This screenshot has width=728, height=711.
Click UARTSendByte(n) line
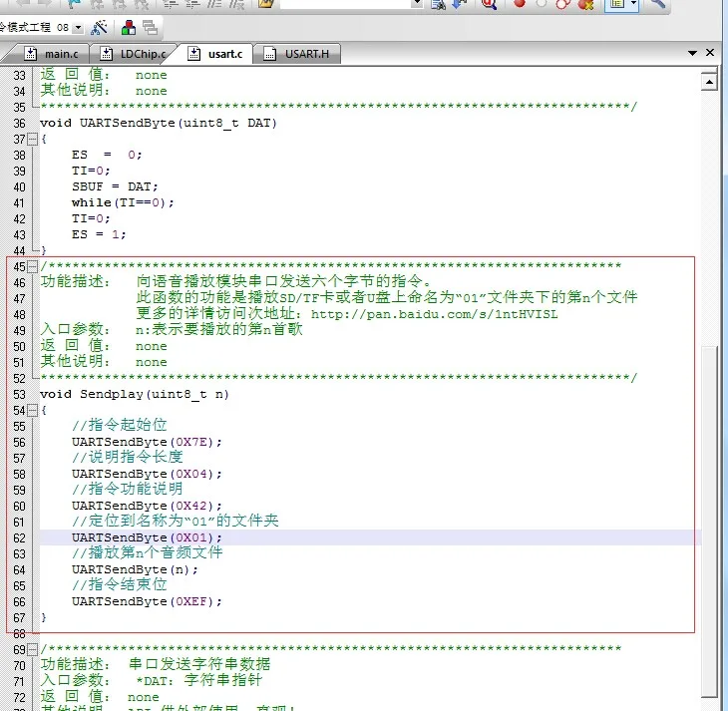[135, 569]
